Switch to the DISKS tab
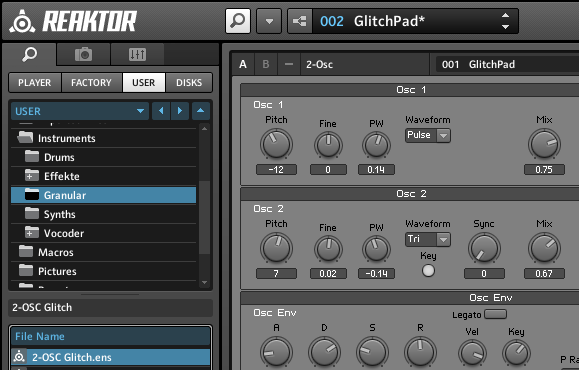The height and width of the screenshot is (370, 579). [x=189, y=82]
